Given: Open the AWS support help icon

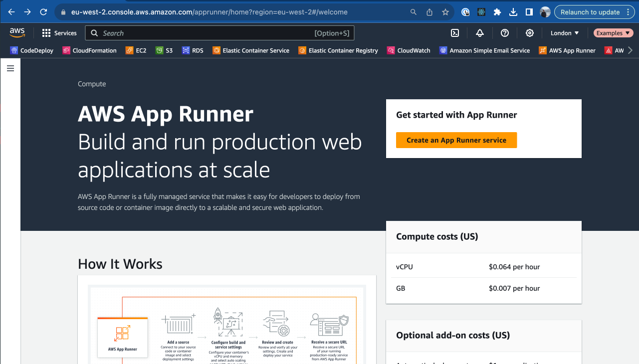Looking at the screenshot, I should tap(505, 33).
